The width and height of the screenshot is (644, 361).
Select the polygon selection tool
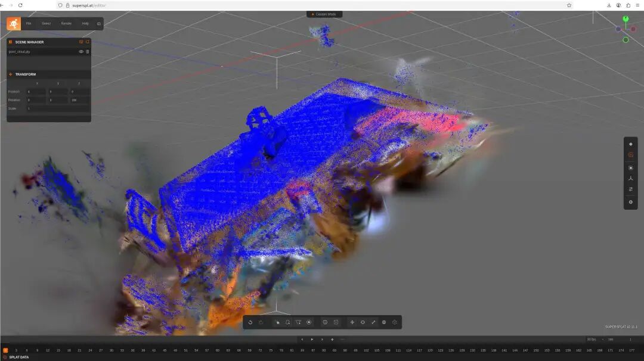[x=298, y=322]
